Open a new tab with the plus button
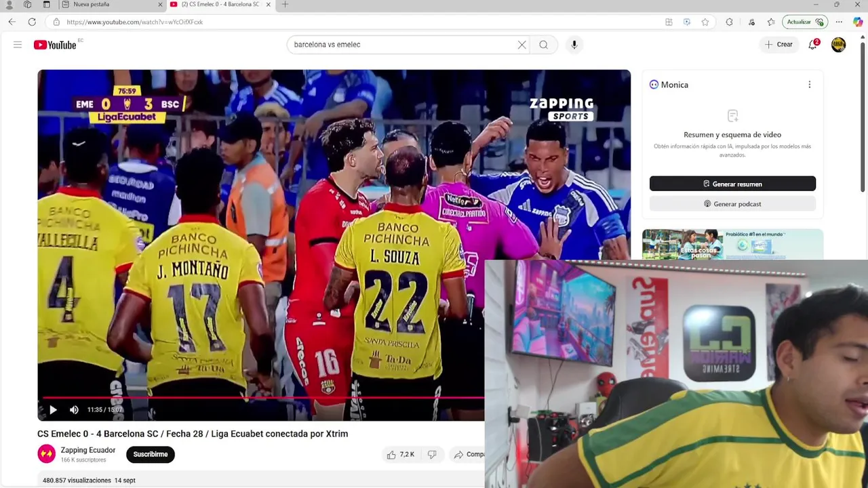 coord(285,4)
